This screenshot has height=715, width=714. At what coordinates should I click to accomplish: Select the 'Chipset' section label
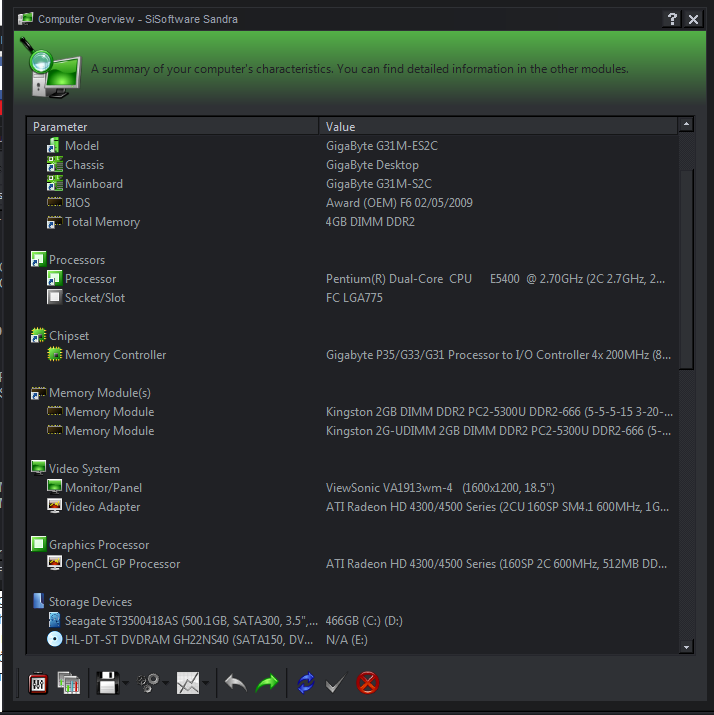tap(69, 336)
